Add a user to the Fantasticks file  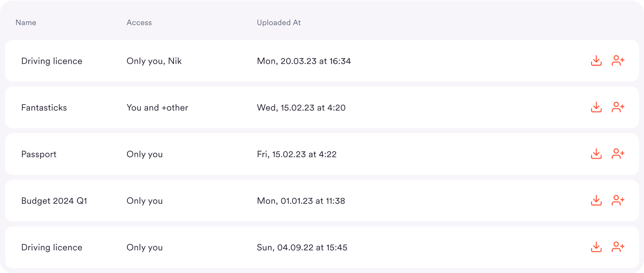point(618,107)
